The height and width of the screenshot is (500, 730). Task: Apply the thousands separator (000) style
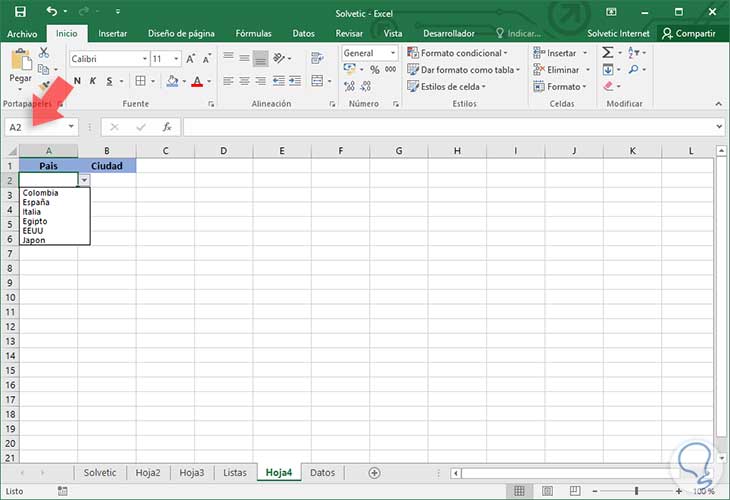pos(391,69)
